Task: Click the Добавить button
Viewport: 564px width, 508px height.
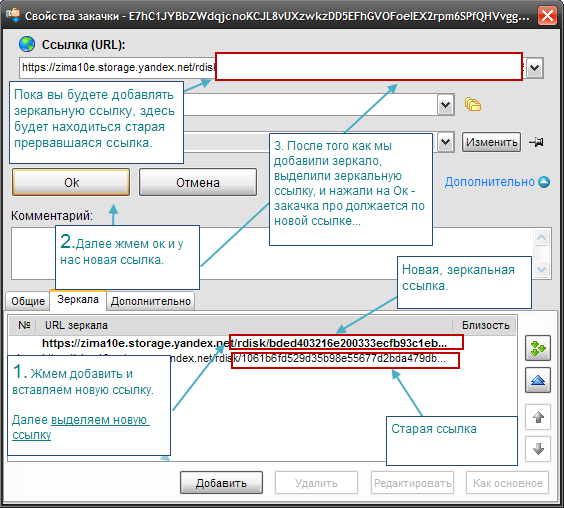Action: click(221, 483)
